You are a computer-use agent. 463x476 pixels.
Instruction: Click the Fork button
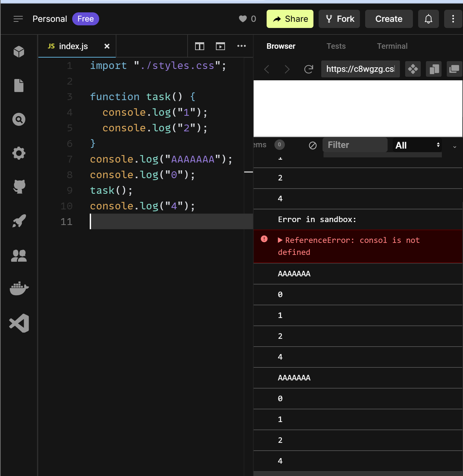pos(339,19)
